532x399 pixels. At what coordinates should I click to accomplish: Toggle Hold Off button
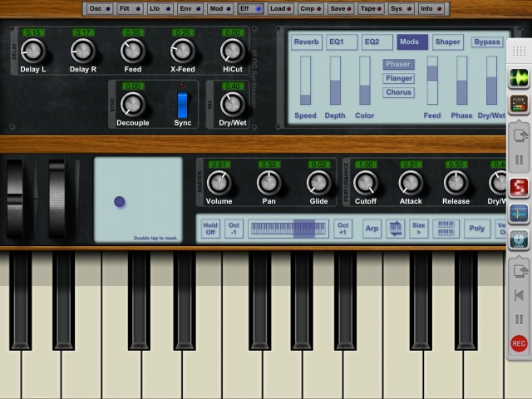click(210, 229)
